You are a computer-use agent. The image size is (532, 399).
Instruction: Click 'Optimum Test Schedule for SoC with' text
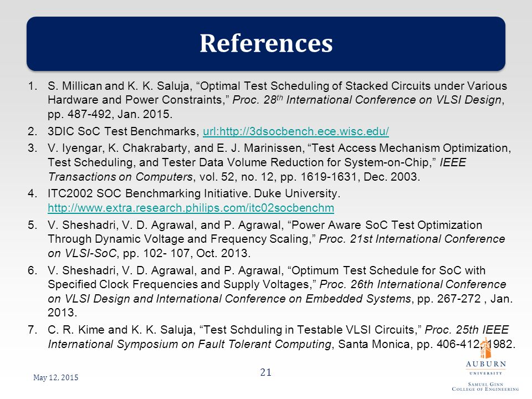(388, 270)
